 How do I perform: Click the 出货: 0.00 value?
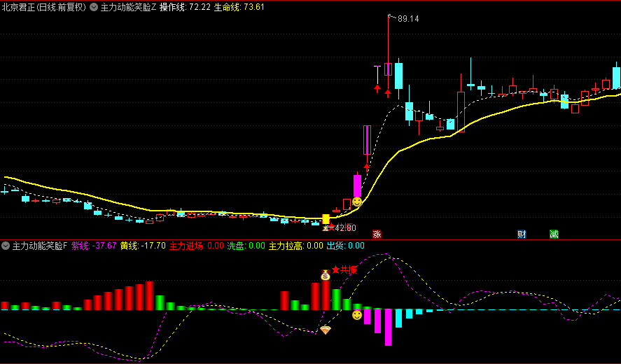click(x=345, y=246)
